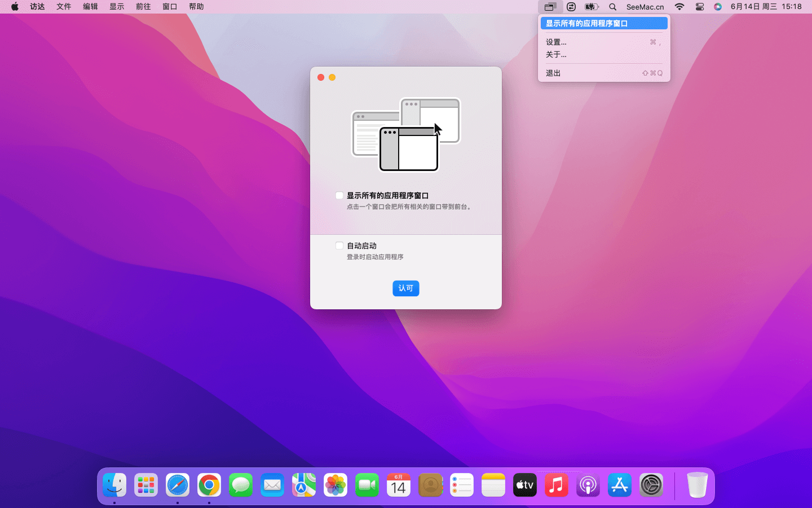The image size is (812, 508).
Task: Select 退出 to quit the app
Action: click(553, 73)
